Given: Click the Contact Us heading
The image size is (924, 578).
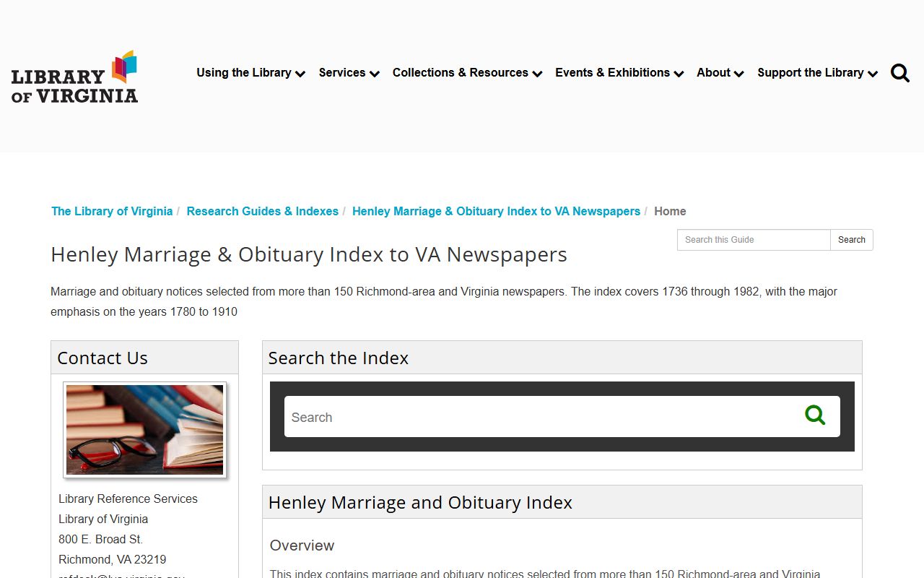Looking at the screenshot, I should click(x=103, y=358).
